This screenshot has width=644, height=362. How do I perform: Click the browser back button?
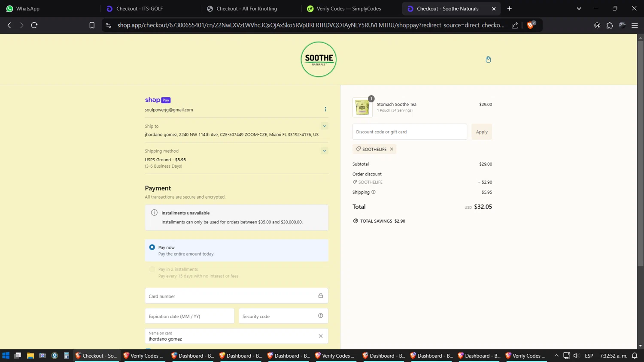9,25
